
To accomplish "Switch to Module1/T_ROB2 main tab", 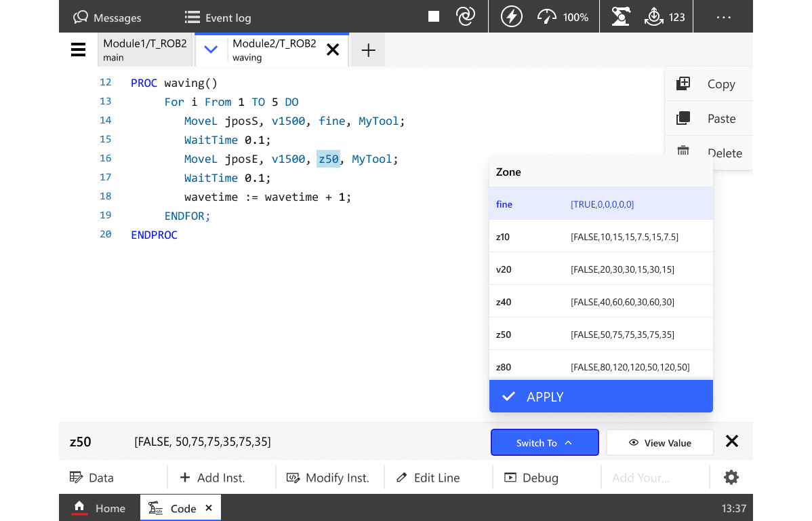I will coord(145,50).
